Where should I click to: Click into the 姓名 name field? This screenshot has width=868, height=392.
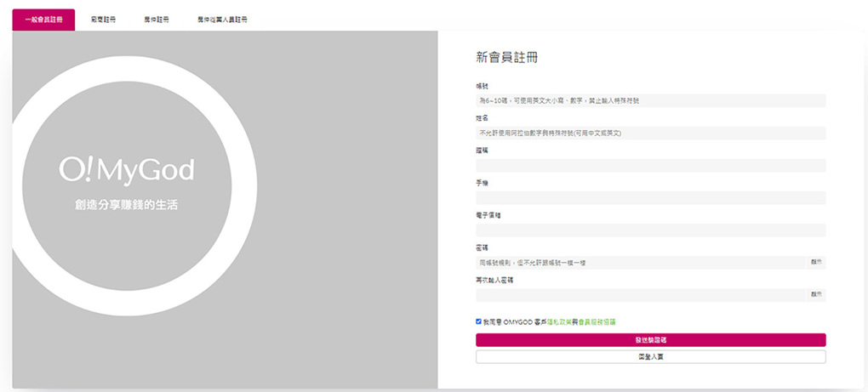[x=650, y=134]
